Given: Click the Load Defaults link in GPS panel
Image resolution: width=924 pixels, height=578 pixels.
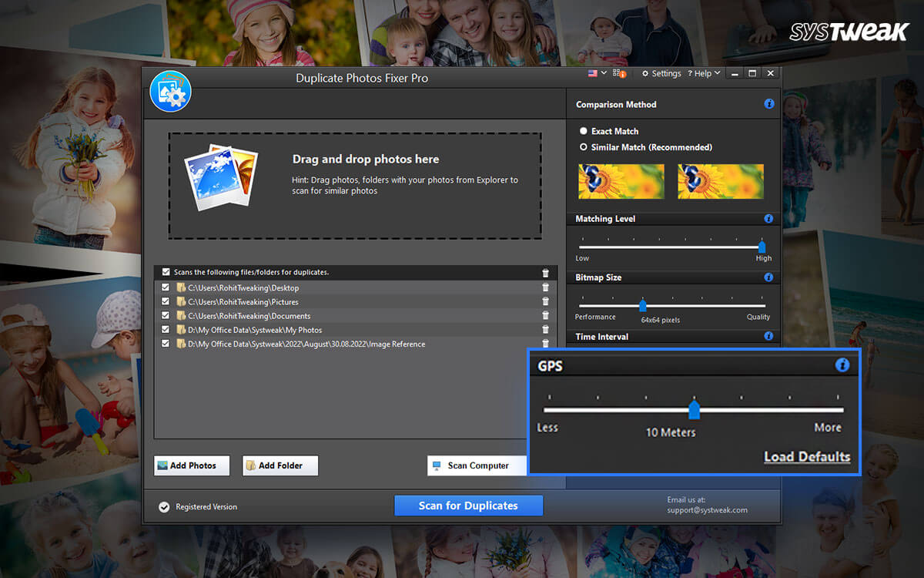Looking at the screenshot, I should (x=807, y=456).
